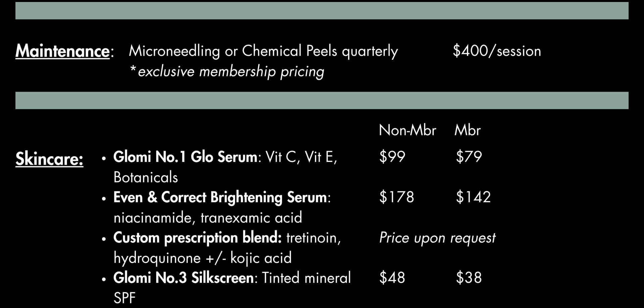Select the Glomi No.1 Glo Serum item

click(185, 157)
